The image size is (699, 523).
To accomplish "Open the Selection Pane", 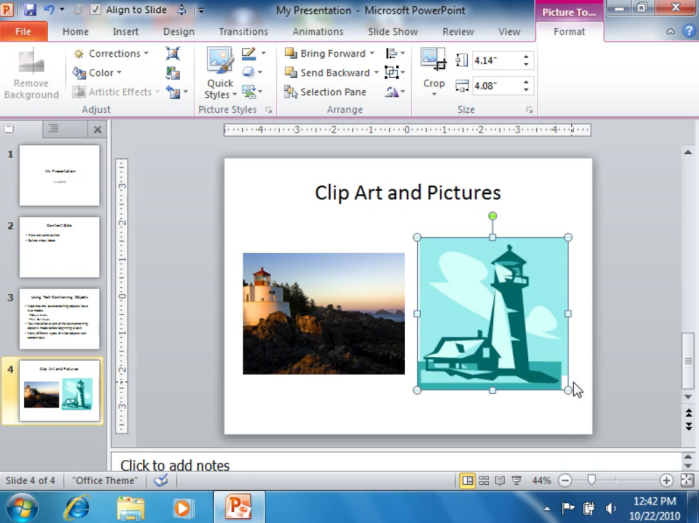I will click(325, 92).
